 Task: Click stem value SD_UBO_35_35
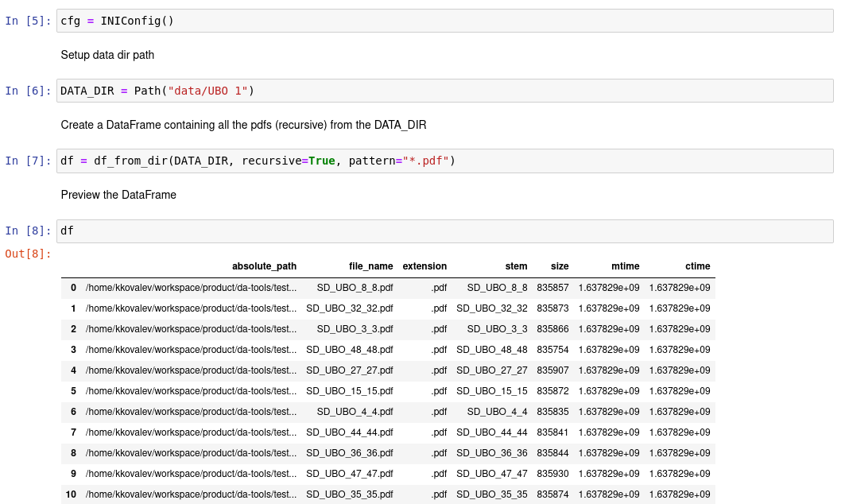[x=491, y=494]
